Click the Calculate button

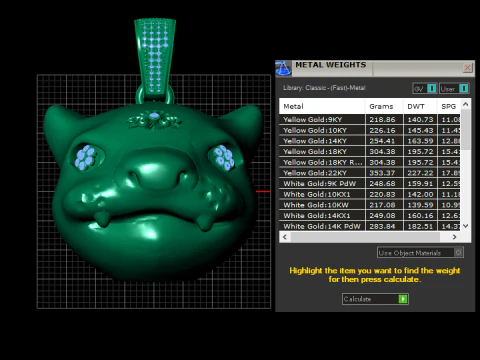375,299
